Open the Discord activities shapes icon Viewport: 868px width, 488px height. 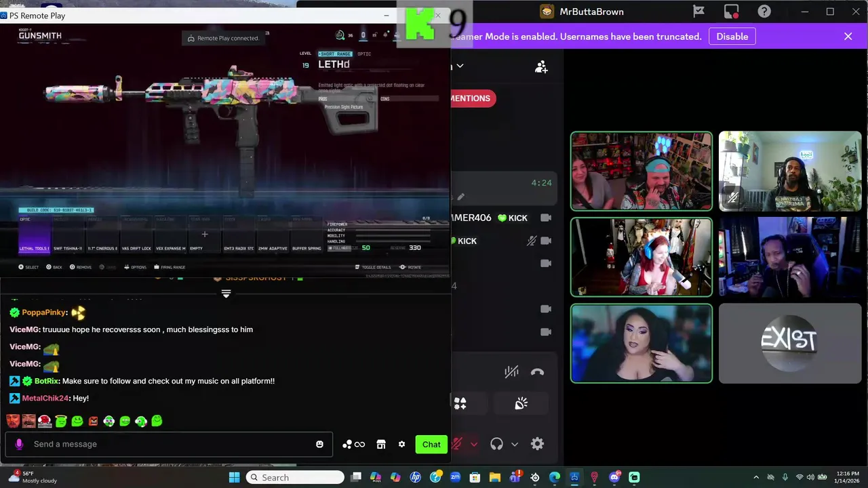click(x=460, y=403)
